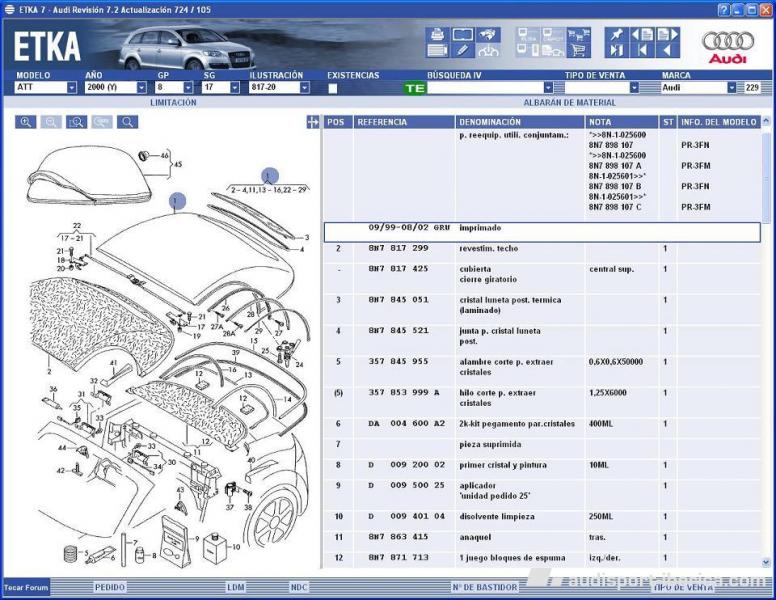Viewport: 776px width, 600px height.
Task: Open the single shopping cart icon
Action: point(579,50)
